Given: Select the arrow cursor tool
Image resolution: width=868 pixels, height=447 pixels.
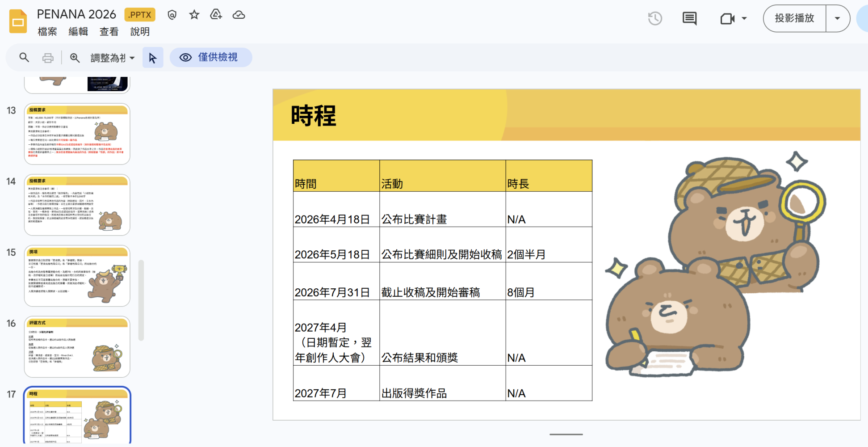Looking at the screenshot, I should (153, 58).
